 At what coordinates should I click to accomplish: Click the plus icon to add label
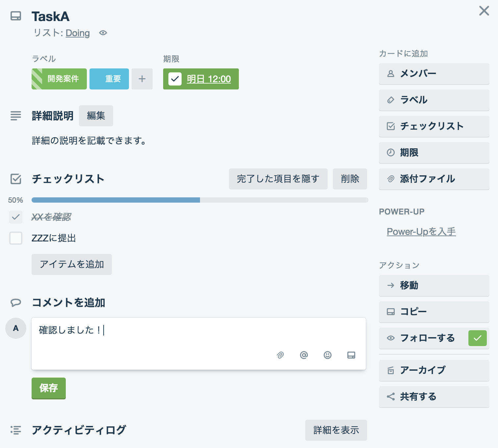click(142, 79)
